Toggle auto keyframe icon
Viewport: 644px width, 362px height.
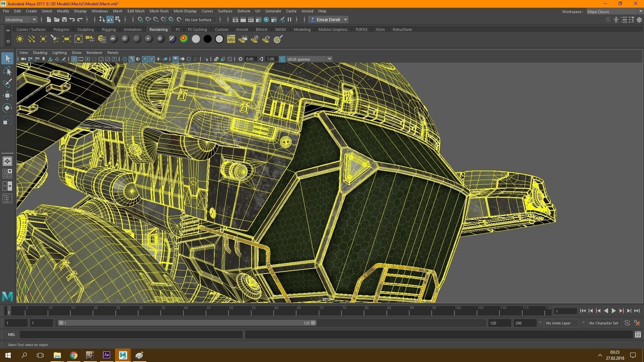click(x=627, y=323)
